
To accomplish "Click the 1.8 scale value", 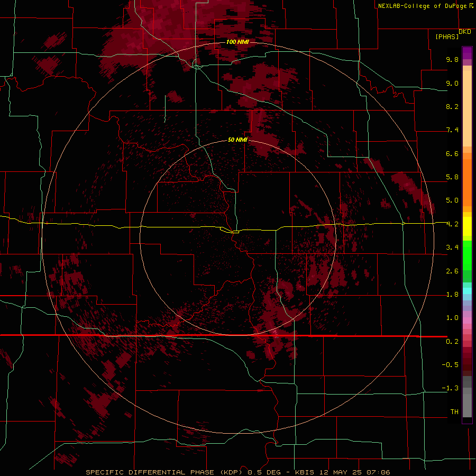I will pyautogui.click(x=452, y=295).
